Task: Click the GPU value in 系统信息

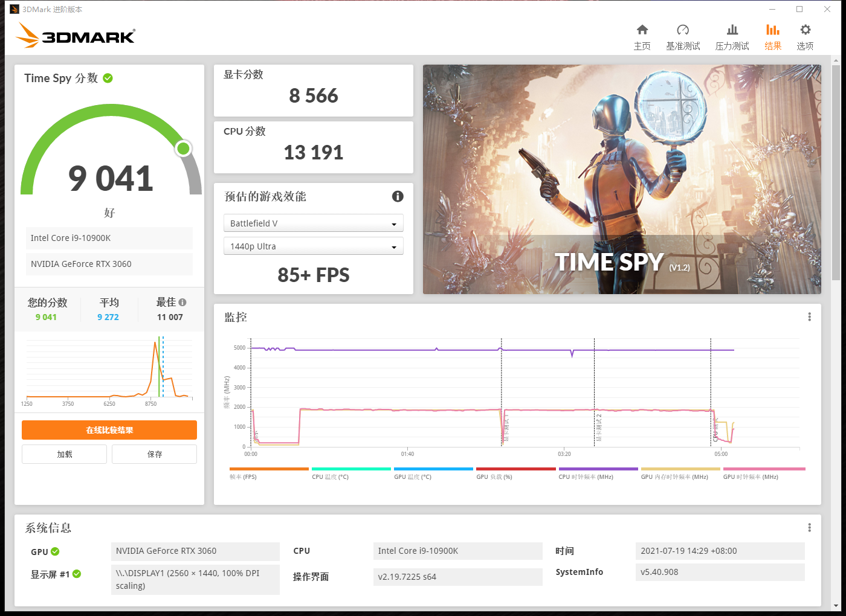Action: pos(195,551)
